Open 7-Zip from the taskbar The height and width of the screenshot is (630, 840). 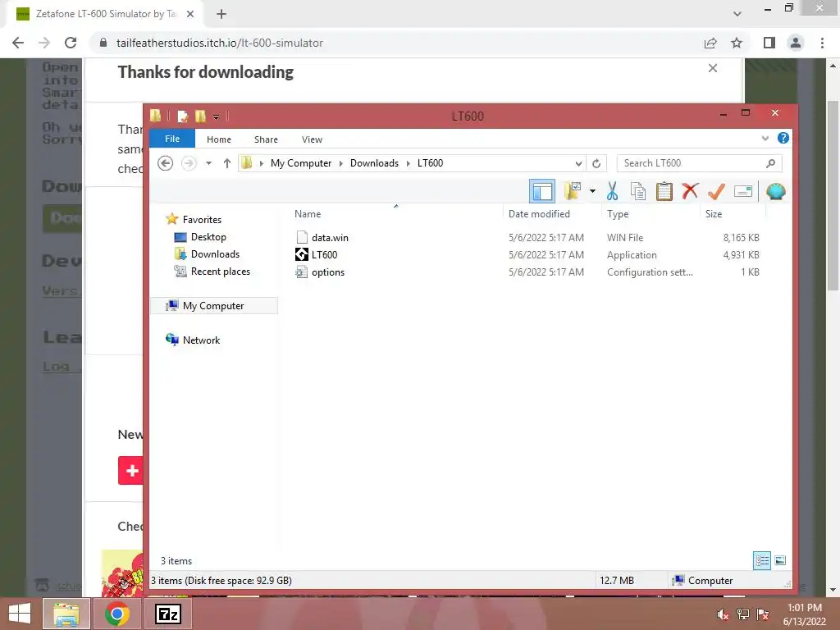coord(167,614)
